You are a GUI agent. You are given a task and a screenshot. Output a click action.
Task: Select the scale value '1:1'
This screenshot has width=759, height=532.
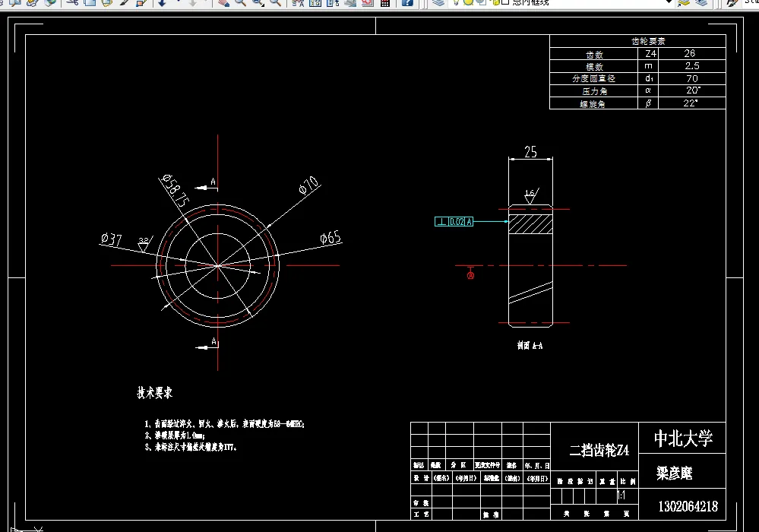621,496
